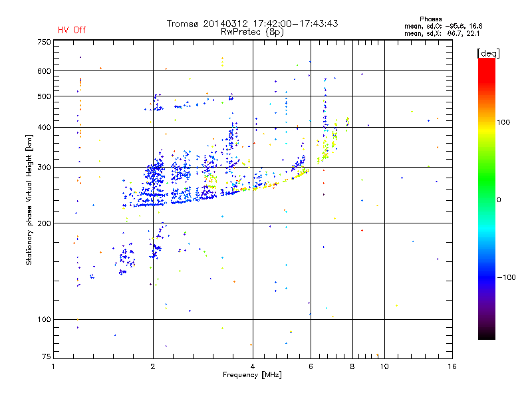Click the 'Stationary phase Virtual Height [km]' y-axis label
This screenshot has height=399, width=532.
(x=29, y=200)
